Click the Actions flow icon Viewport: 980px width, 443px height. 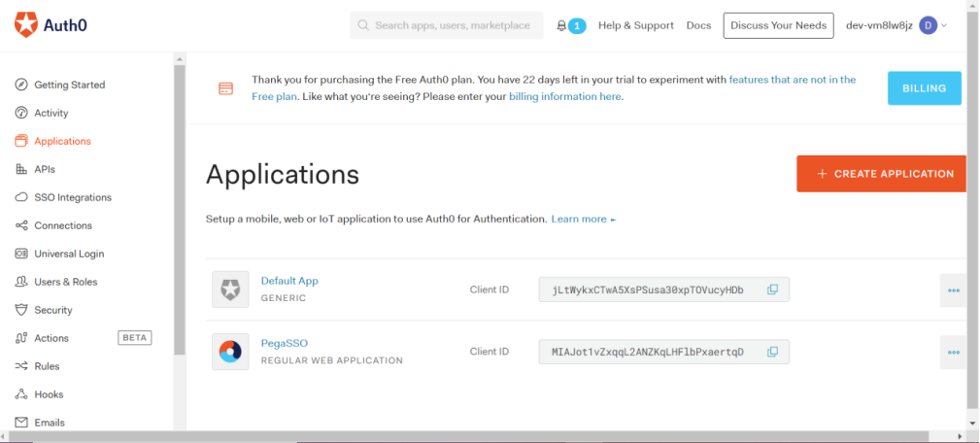[22, 338]
